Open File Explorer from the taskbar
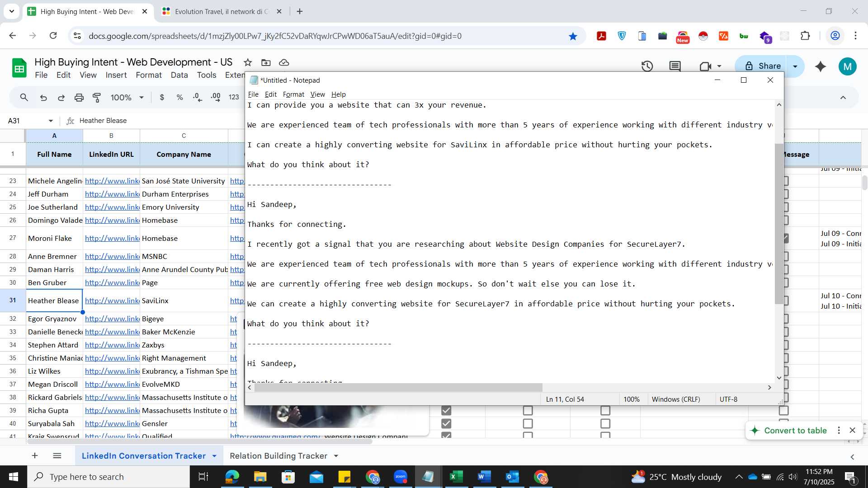This screenshot has width=868, height=488. (260, 477)
